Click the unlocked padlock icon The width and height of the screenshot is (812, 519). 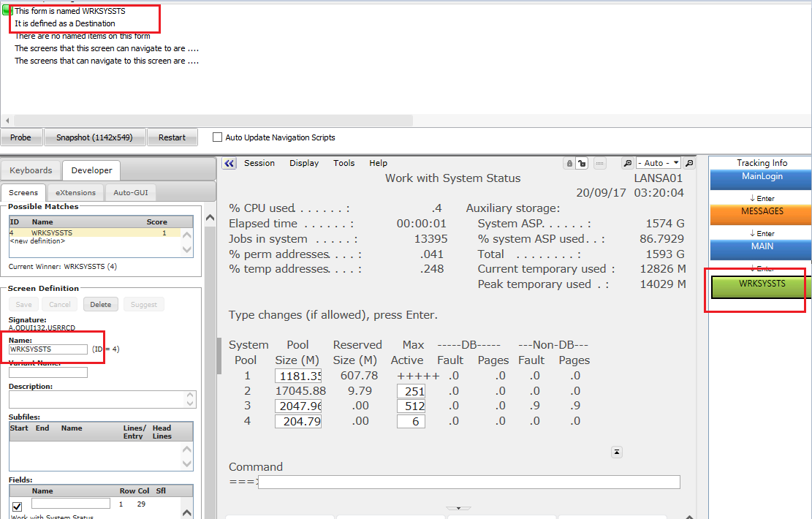582,164
